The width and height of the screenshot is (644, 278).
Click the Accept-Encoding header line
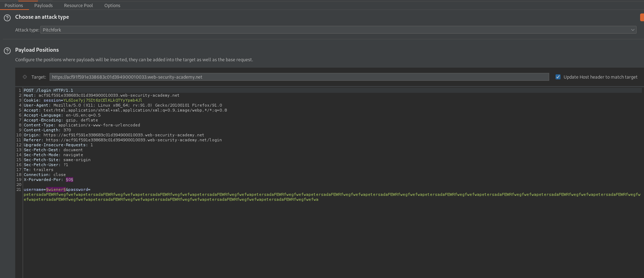coord(61,120)
